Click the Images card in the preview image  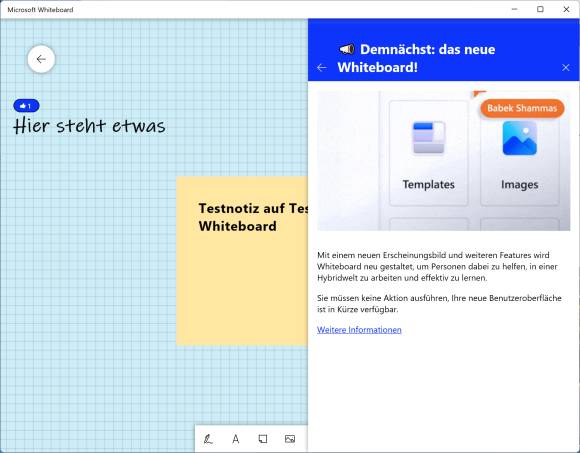tap(520, 153)
